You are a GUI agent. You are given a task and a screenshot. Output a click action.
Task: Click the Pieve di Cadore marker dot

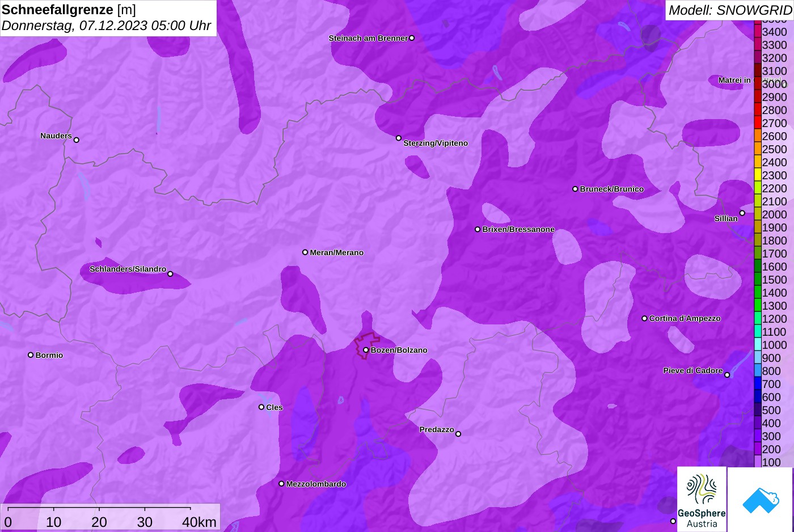click(x=727, y=375)
